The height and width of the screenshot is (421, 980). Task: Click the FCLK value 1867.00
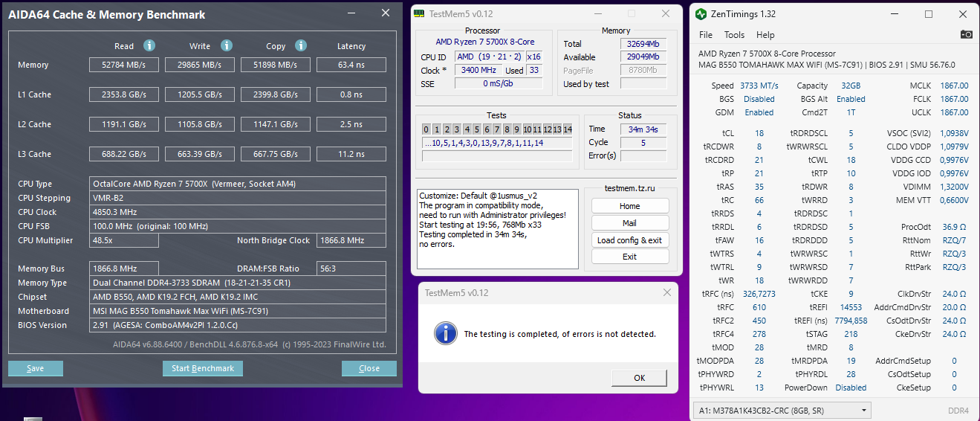coord(954,99)
